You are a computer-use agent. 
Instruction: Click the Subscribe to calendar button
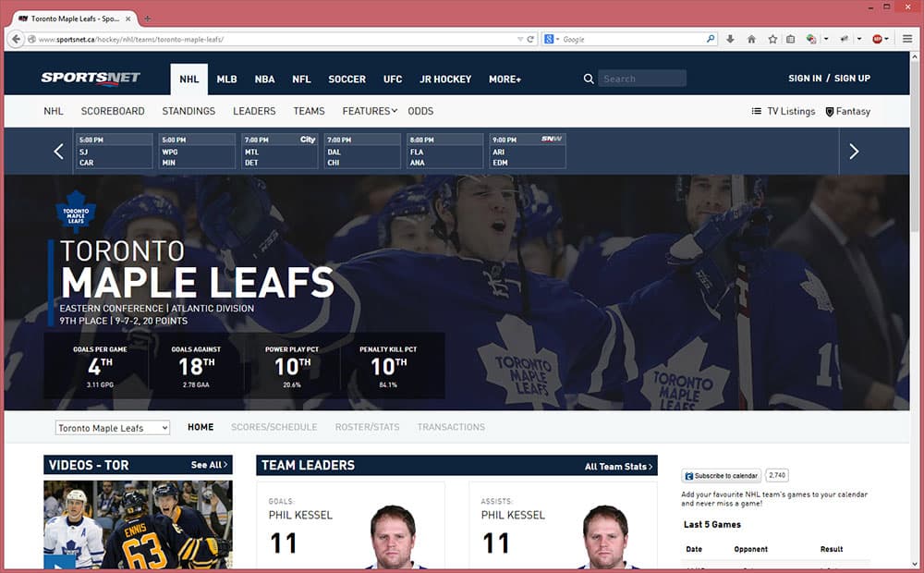[722, 476]
